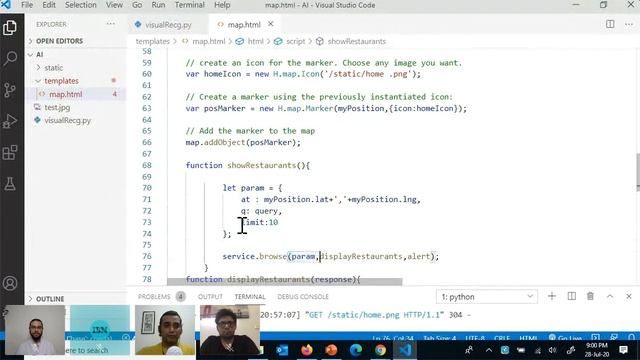This screenshot has height=360, width=640.
Task: Click map.html in the breadcrumb
Action: [209, 41]
